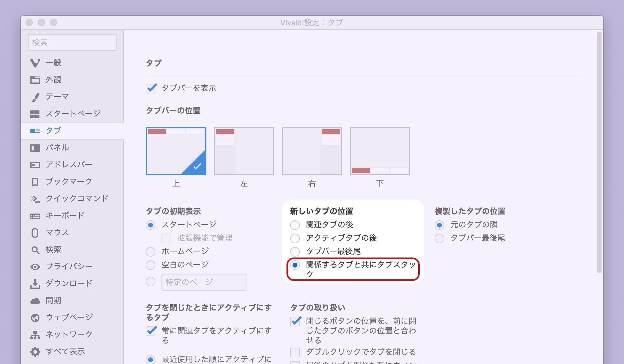The image size is (624, 364).
Task: Open クイックコマンド settings icon
Action: click(35, 199)
